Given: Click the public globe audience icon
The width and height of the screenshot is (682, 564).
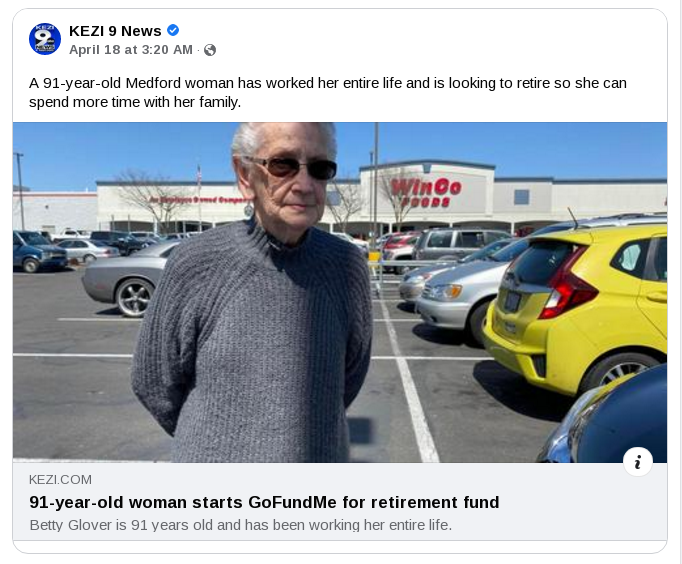Looking at the screenshot, I should click(210, 50).
